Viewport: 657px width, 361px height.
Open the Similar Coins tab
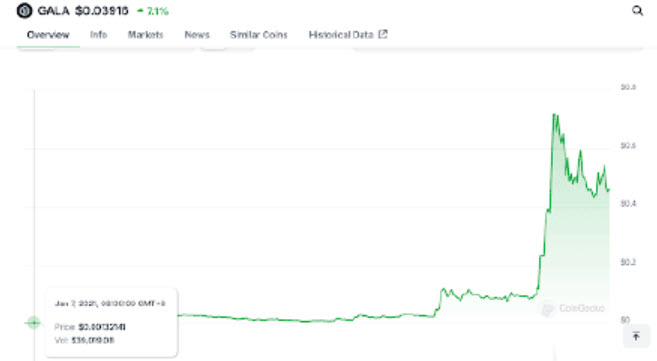[x=259, y=35]
